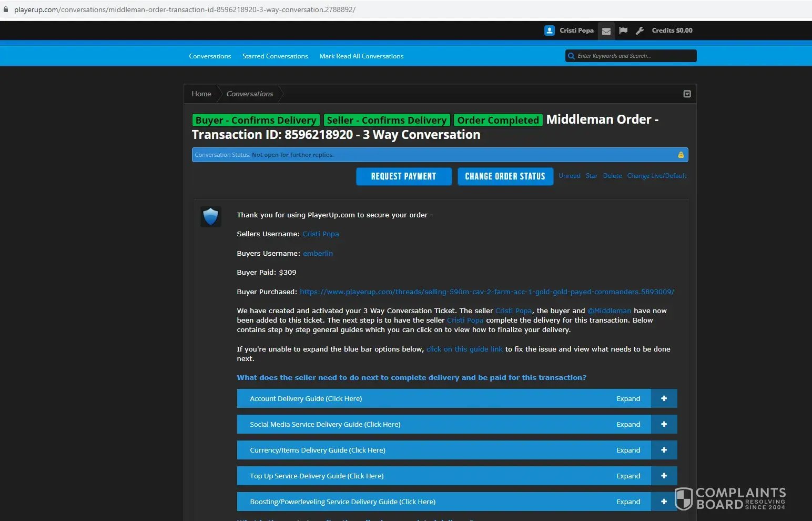812x521 pixels.
Task: Click plus icon on Boosting/Powerleveling guide
Action: [x=664, y=502]
